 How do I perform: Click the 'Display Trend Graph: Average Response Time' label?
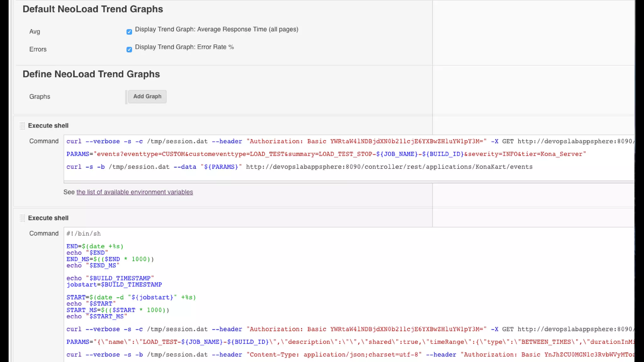pyautogui.click(x=216, y=30)
